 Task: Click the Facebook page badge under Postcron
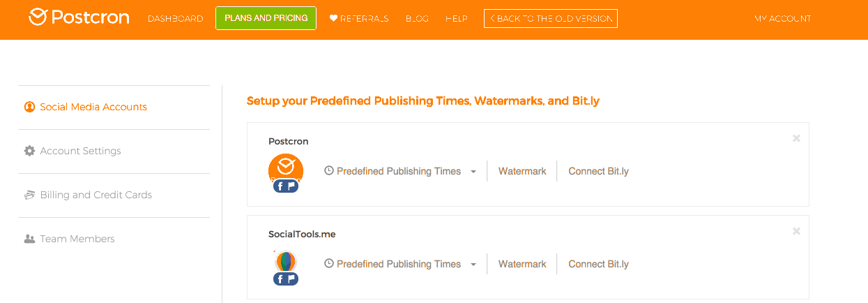286,186
